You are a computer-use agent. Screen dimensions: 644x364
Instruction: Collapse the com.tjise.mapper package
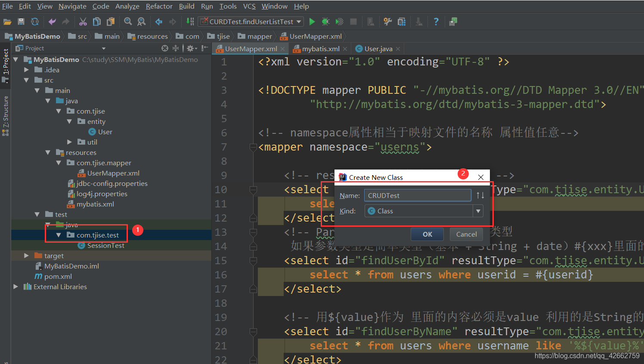click(59, 163)
